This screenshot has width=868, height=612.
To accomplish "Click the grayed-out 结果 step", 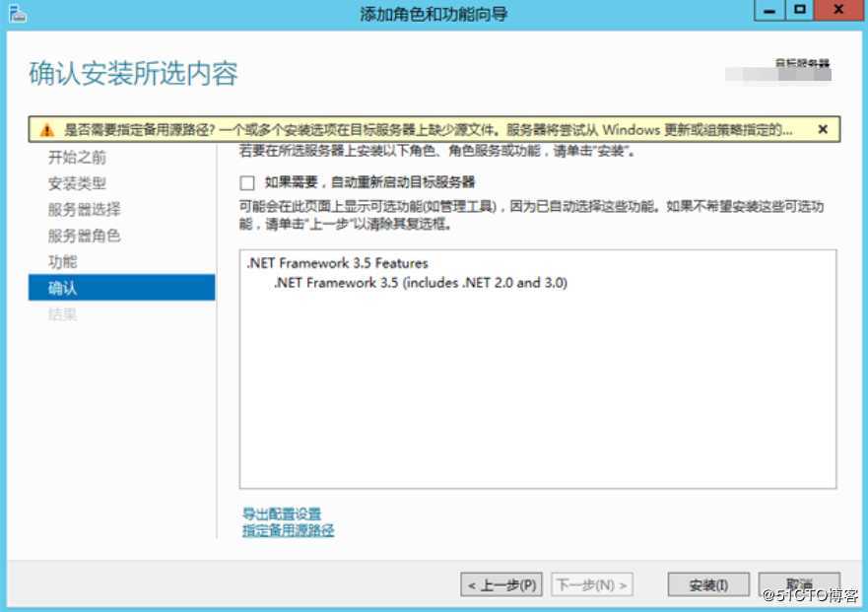I will (61, 313).
